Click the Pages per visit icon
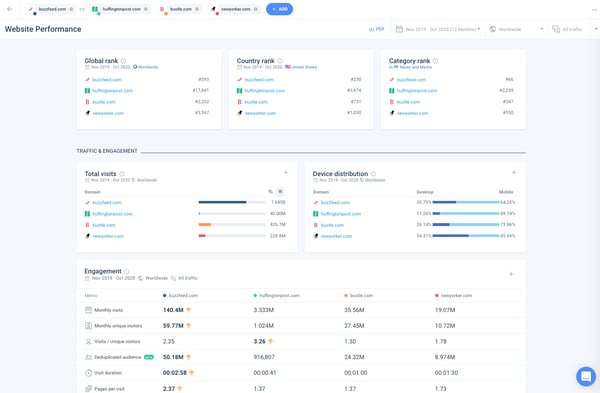Viewport: 600px width, 393px height. [x=88, y=389]
